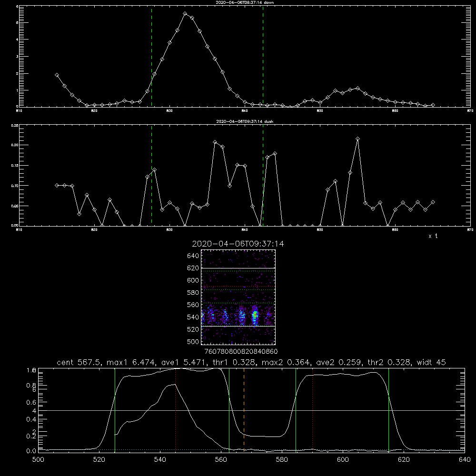Click the 'thr1 0.328' value in the stats line
The height and width of the screenshot is (476, 476).
(x=233, y=362)
